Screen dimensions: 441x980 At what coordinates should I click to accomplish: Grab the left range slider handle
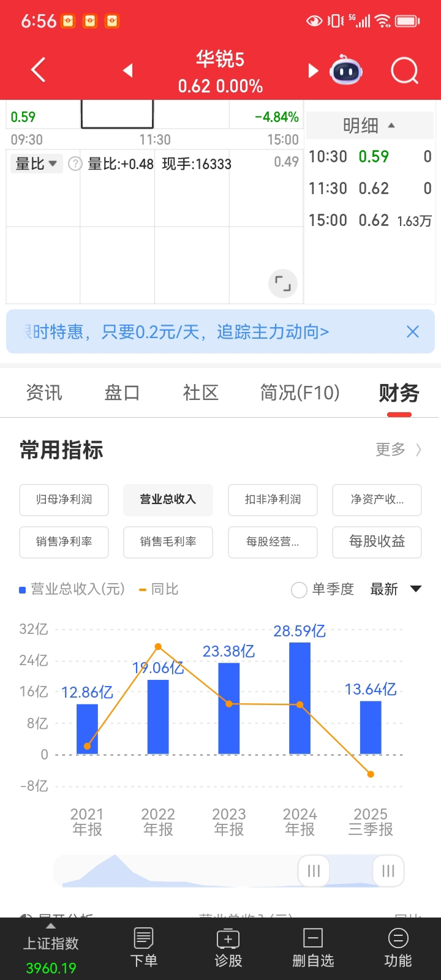click(x=314, y=870)
